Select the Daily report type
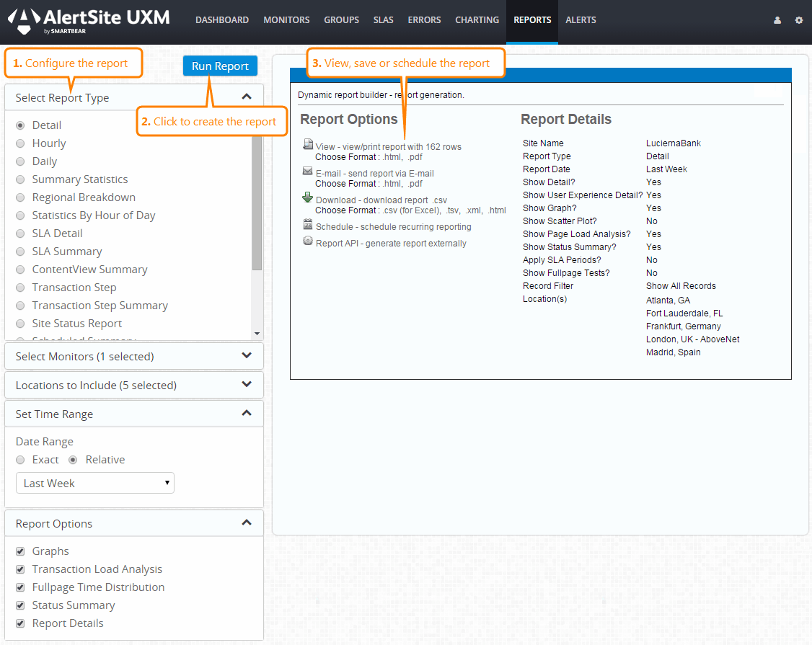812x645 pixels. coord(20,161)
